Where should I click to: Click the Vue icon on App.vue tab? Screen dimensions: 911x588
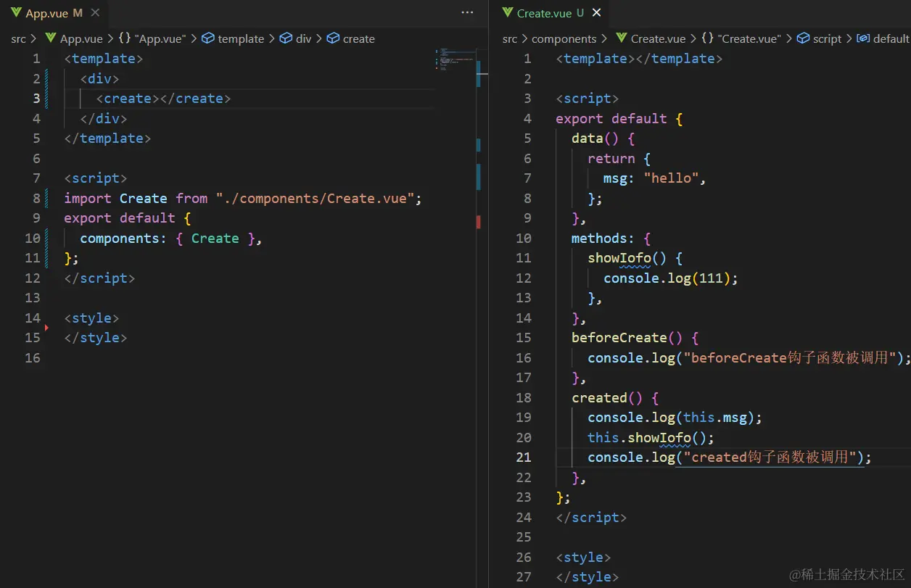tap(16, 13)
